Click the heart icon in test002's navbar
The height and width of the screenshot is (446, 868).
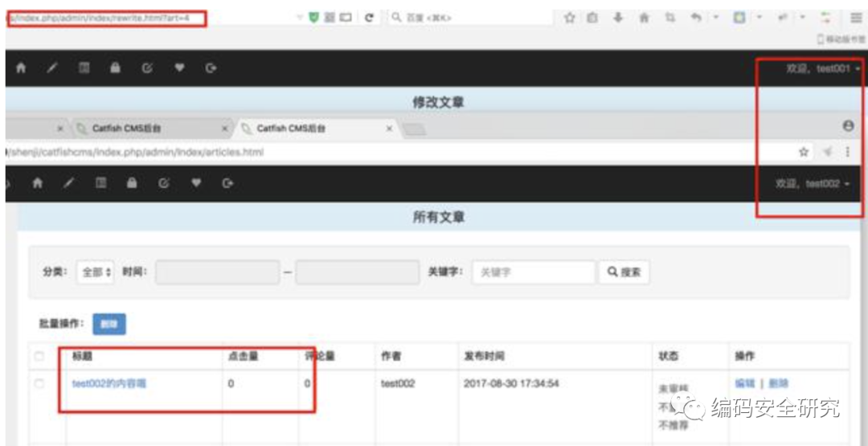[x=195, y=183]
